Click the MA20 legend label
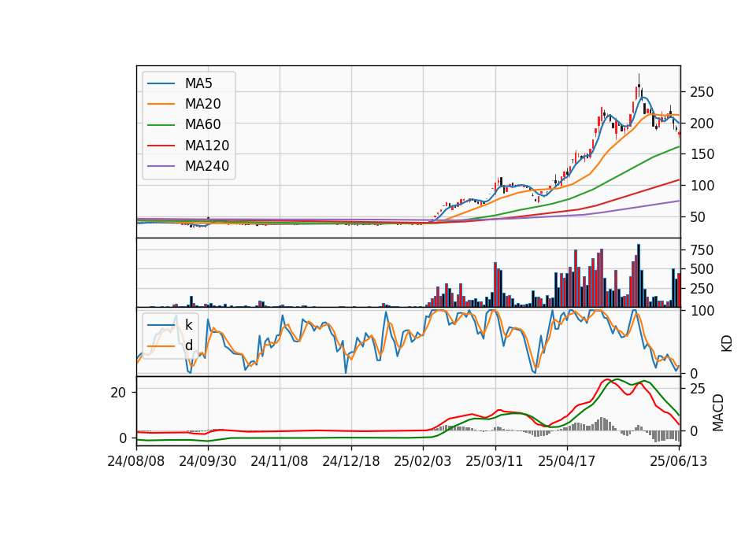Screen dimensions: 756x543 pyautogui.click(x=203, y=104)
